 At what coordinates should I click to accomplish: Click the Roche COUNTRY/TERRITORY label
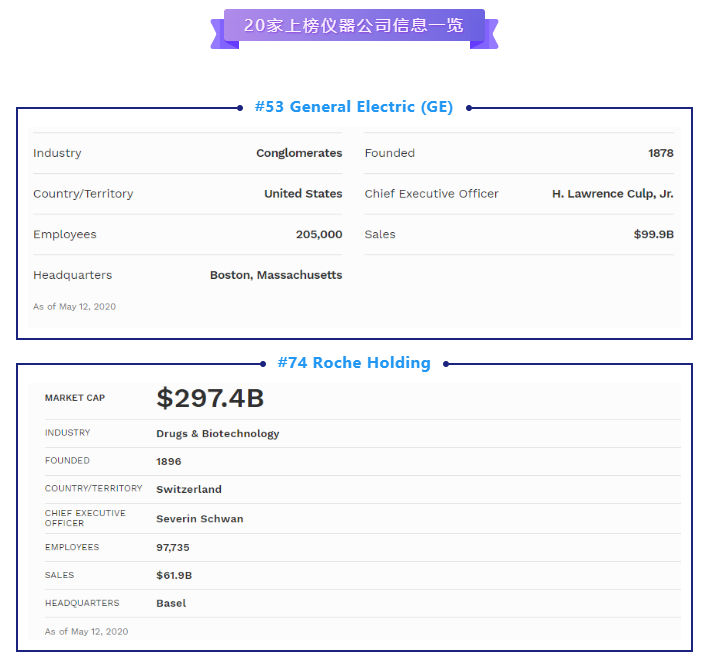[x=94, y=489]
